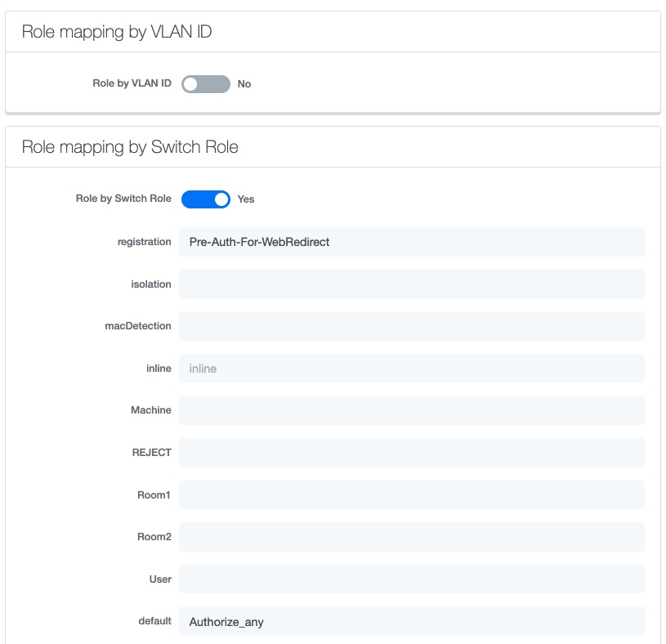Image resolution: width=666 pixels, height=644 pixels.
Task: Focus the User role input field
Action: pyautogui.click(x=411, y=579)
